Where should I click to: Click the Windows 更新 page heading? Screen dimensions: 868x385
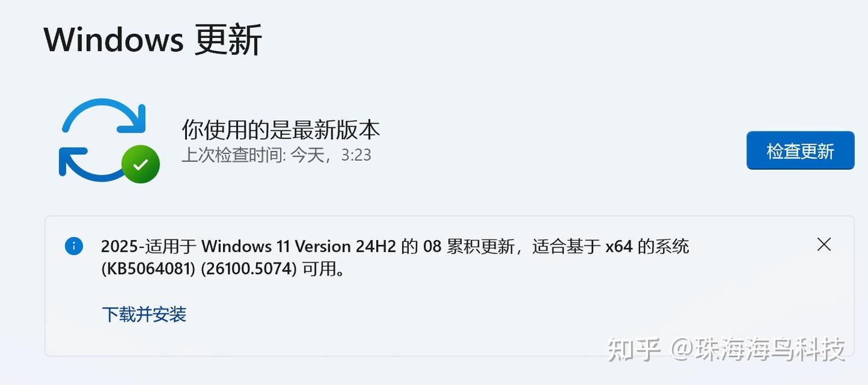click(x=153, y=40)
